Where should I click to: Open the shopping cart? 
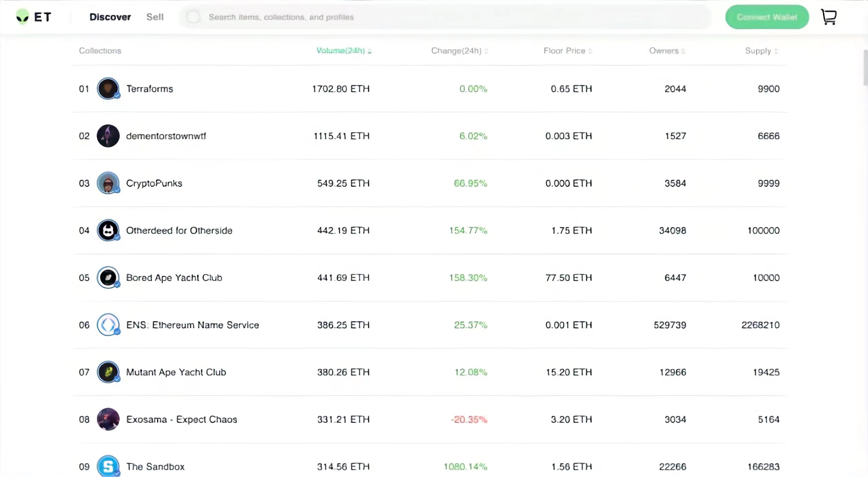point(829,17)
